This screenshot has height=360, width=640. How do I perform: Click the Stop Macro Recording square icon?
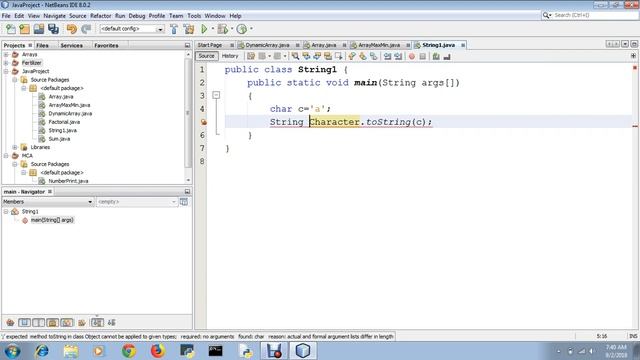click(422, 56)
